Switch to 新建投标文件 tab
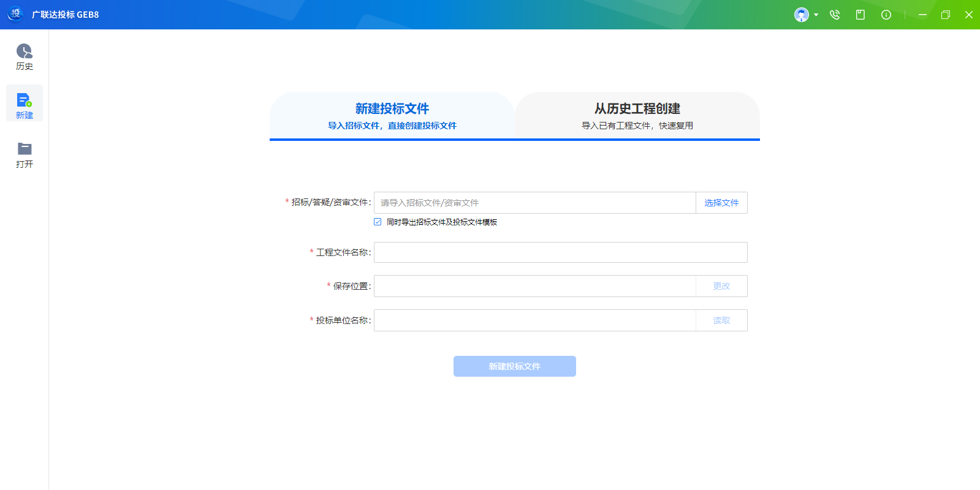 [x=392, y=116]
